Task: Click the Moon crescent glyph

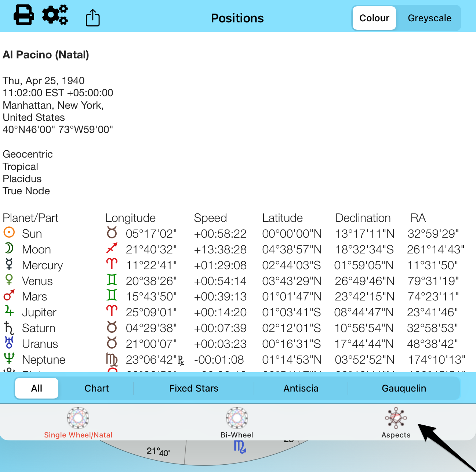Action: coord(9,249)
